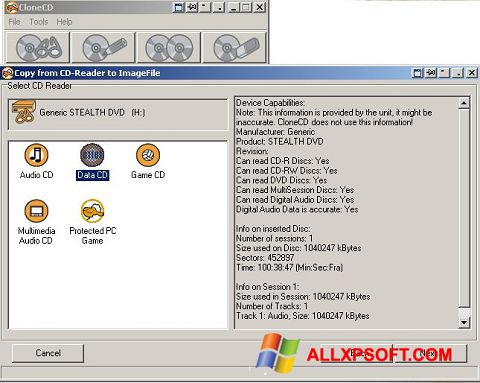The width and height of the screenshot is (480, 383).
Task: Click 'Size used on Disc: 1040247 kBytes' line
Action: pyautogui.click(x=298, y=248)
